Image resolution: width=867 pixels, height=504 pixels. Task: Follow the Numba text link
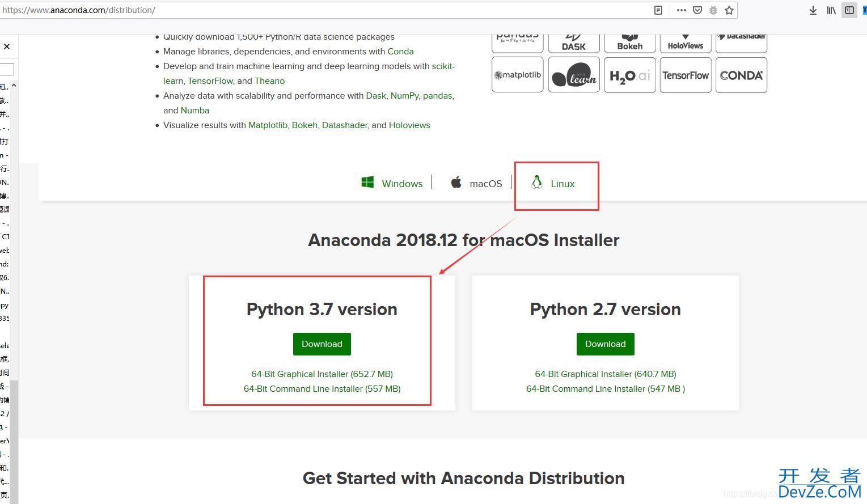click(x=195, y=111)
